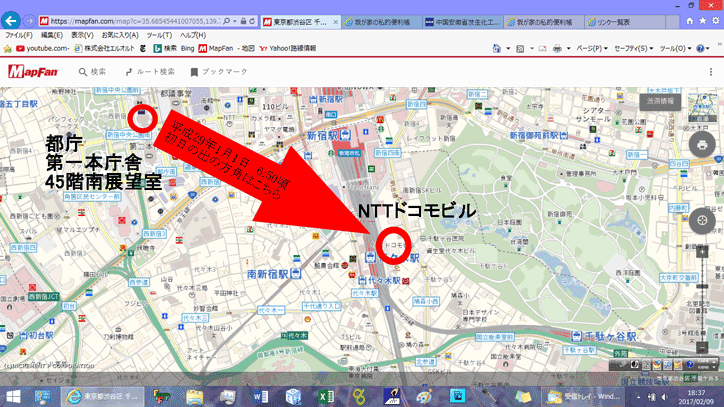Click the command bar home icon

(x=496, y=49)
